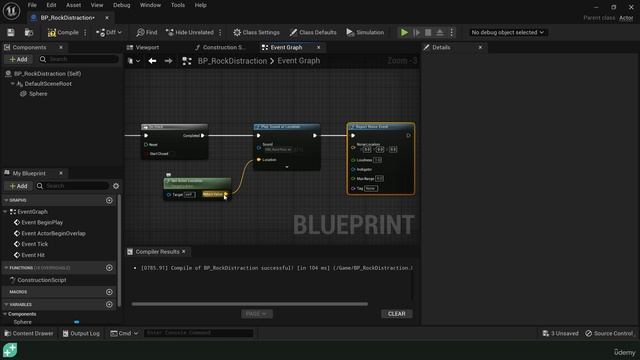This screenshot has height=360, width=640.
Task: Click the Stop simulation icon
Action: [428, 32]
